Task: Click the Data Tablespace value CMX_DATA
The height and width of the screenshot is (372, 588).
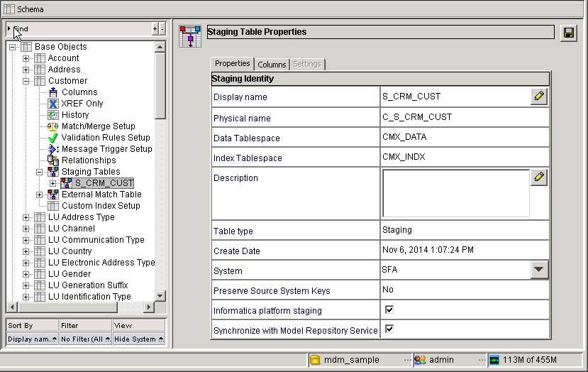Action: coord(404,137)
